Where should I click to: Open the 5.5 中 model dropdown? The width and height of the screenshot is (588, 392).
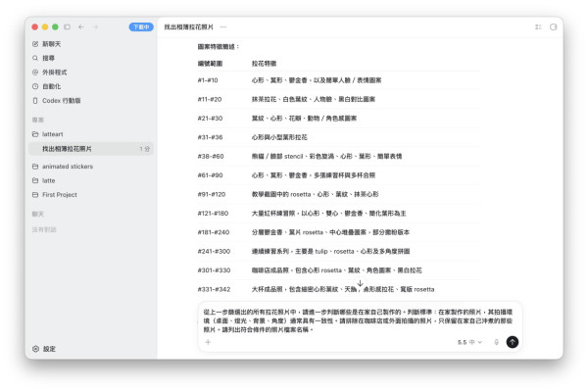click(469, 342)
